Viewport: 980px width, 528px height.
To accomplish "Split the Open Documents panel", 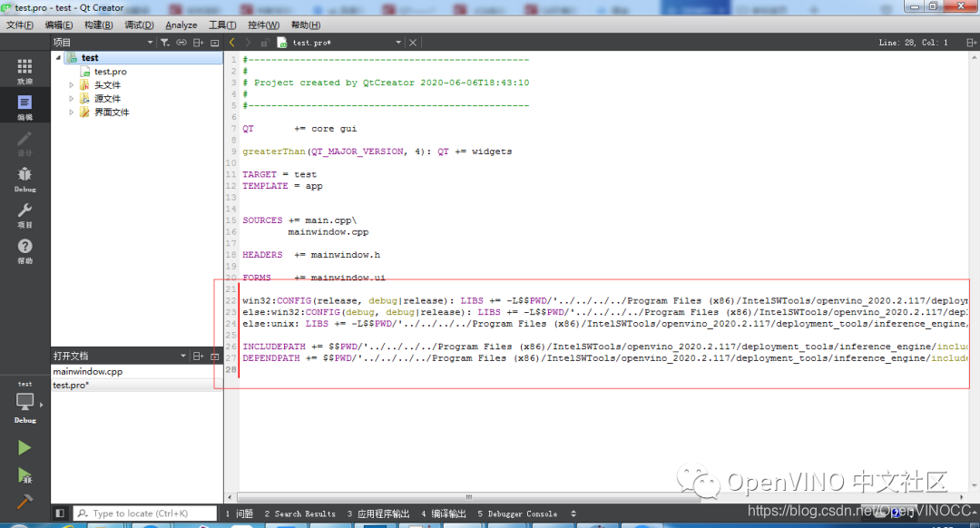I will pyautogui.click(x=198, y=357).
